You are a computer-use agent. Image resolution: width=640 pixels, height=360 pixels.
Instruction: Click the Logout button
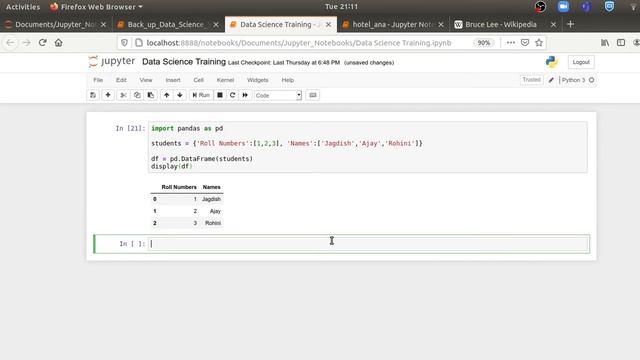(x=581, y=62)
